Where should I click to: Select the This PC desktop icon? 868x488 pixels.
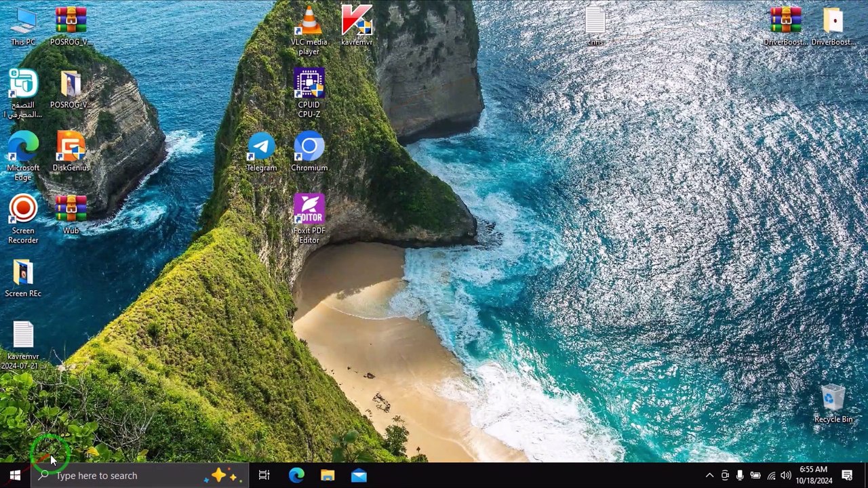(23, 26)
